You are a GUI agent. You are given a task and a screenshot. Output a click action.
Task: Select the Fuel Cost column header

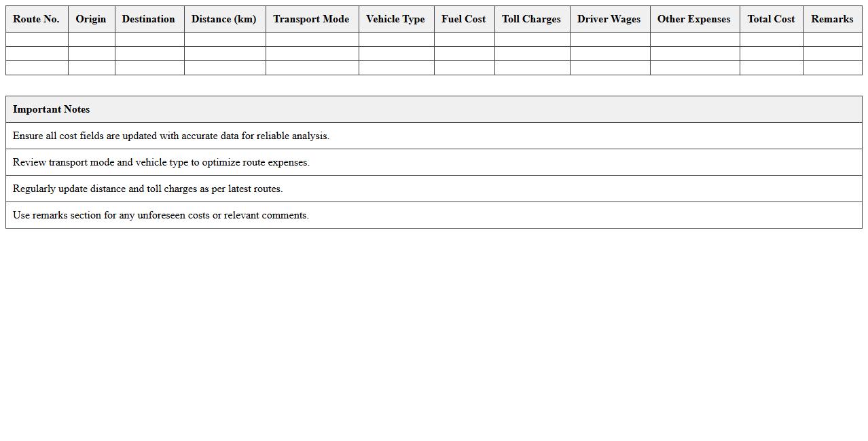pyautogui.click(x=464, y=19)
